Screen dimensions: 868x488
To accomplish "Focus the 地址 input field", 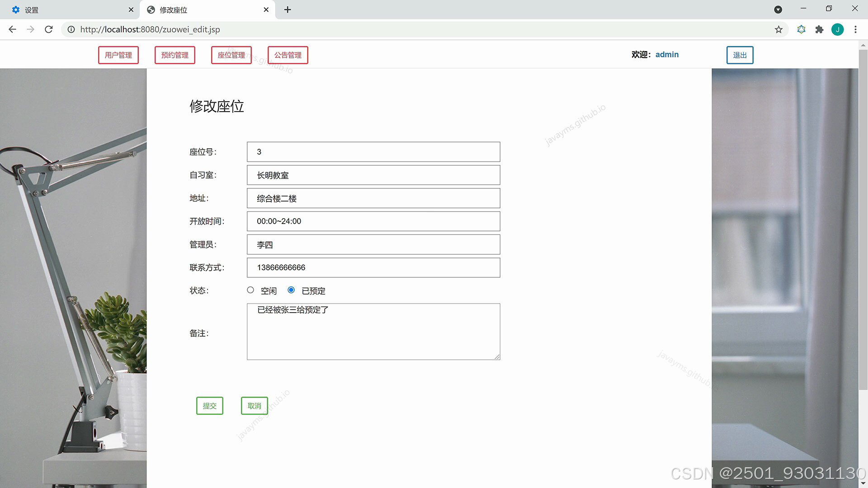I will click(373, 198).
